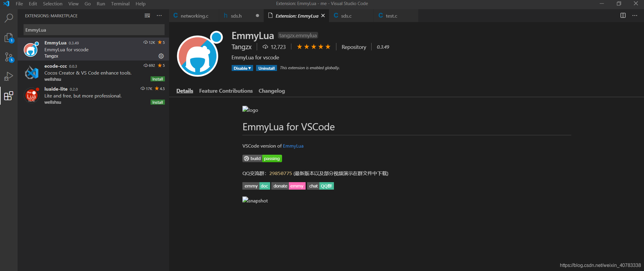Viewport: 644px width, 271px height.
Task: Show the Changelog tab
Action: (x=272, y=91)
